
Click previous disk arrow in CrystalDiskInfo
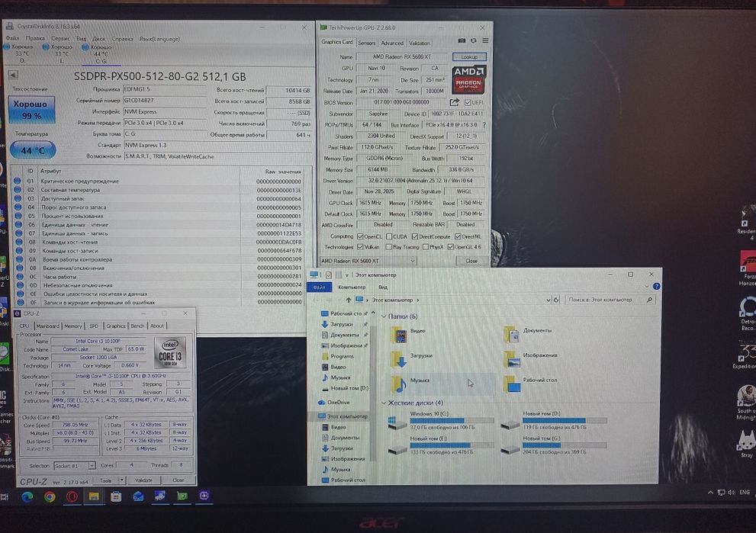pos(12,75)
